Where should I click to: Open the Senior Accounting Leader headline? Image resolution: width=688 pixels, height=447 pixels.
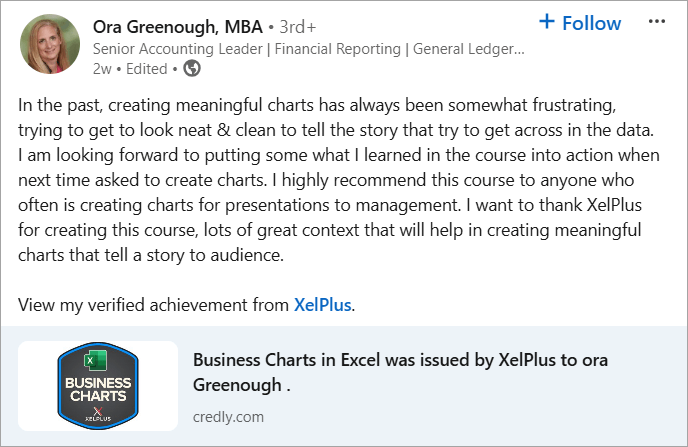(308, 49)
